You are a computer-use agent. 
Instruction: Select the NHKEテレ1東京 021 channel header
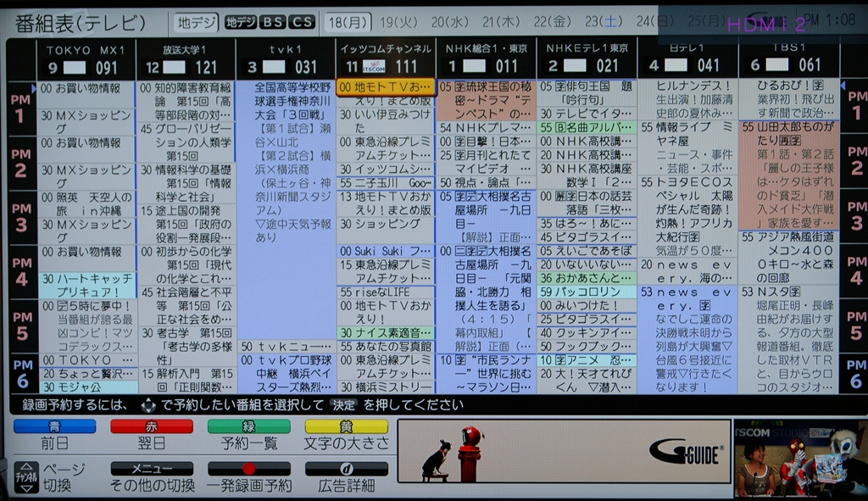587,60
